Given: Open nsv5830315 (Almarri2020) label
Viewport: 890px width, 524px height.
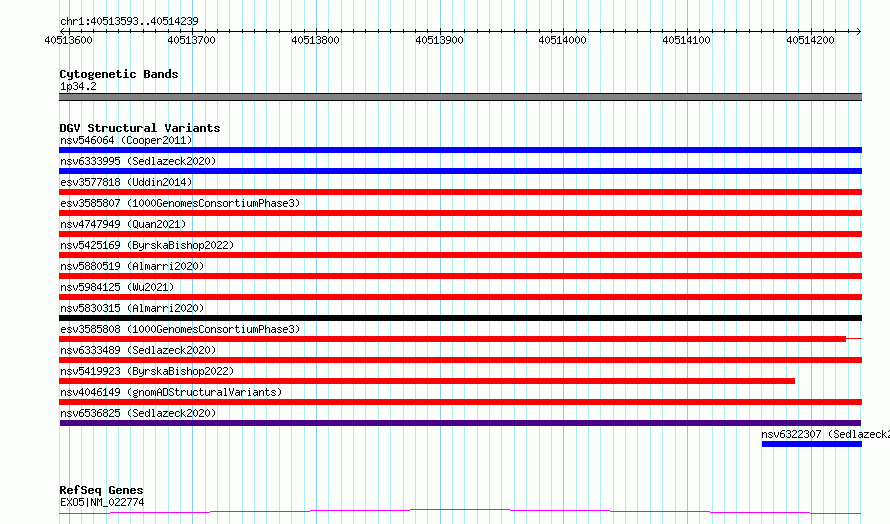Looking at the screenshot, I should pos(132,308).
